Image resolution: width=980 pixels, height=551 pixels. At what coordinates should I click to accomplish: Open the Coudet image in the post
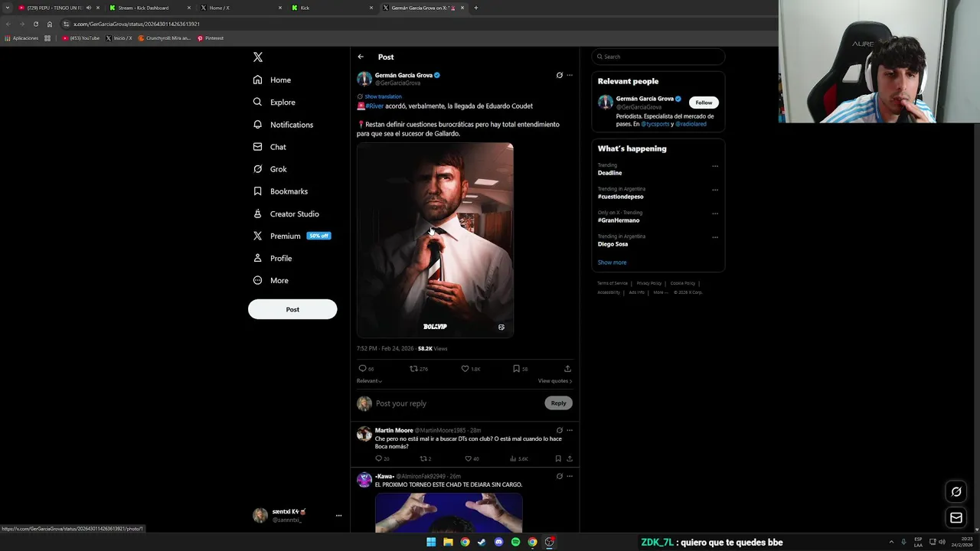435,240
